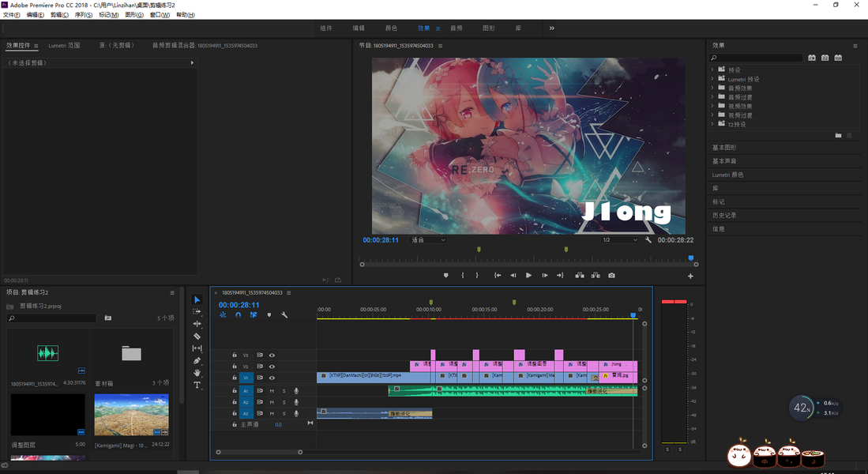Open the 1/2 playback resolution dropdown
Image resolution: width=868 pixels, height=474 pixels.
(620, 240)
